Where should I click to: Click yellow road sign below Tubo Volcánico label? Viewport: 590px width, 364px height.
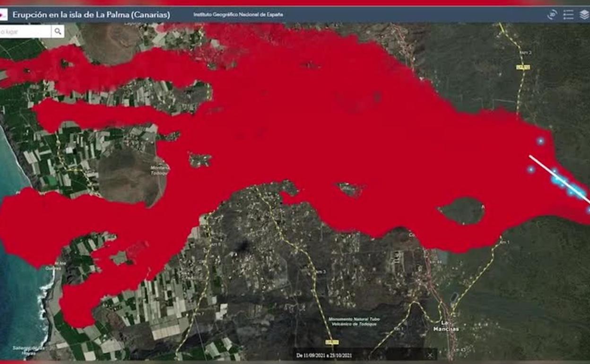pyautogui.click(x=332, y=342)
